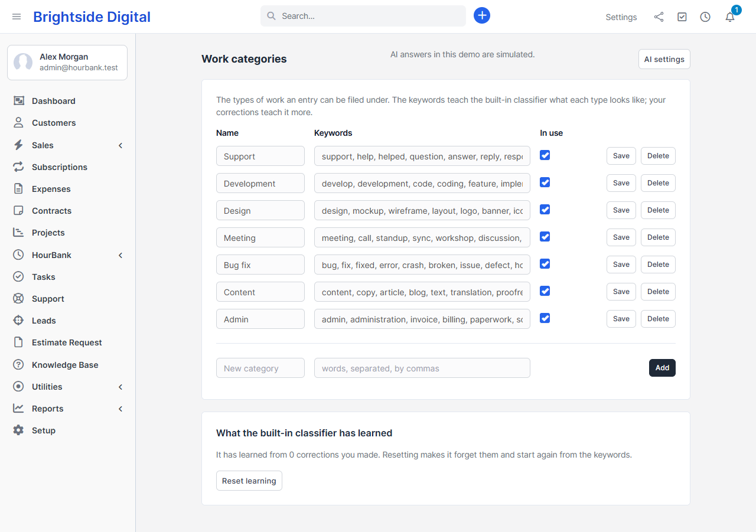The height and width of the screenshot is (532, 756).
Task: Open the hamburger menu icon
Action: click(x=17, y=17)
